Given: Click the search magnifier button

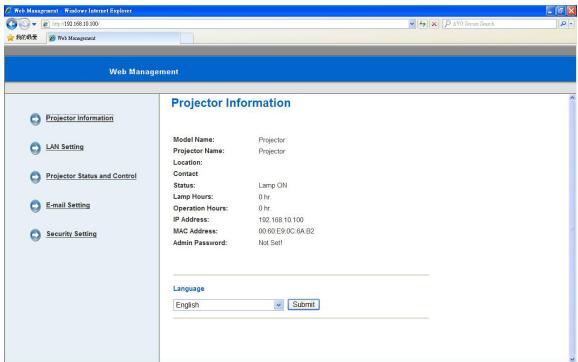Looking at the screenshot, I should (x=563, y=24).
